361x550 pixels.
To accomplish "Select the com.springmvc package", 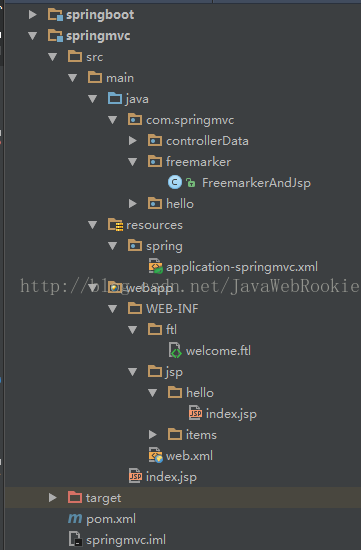I will click(x=190, y=120).
